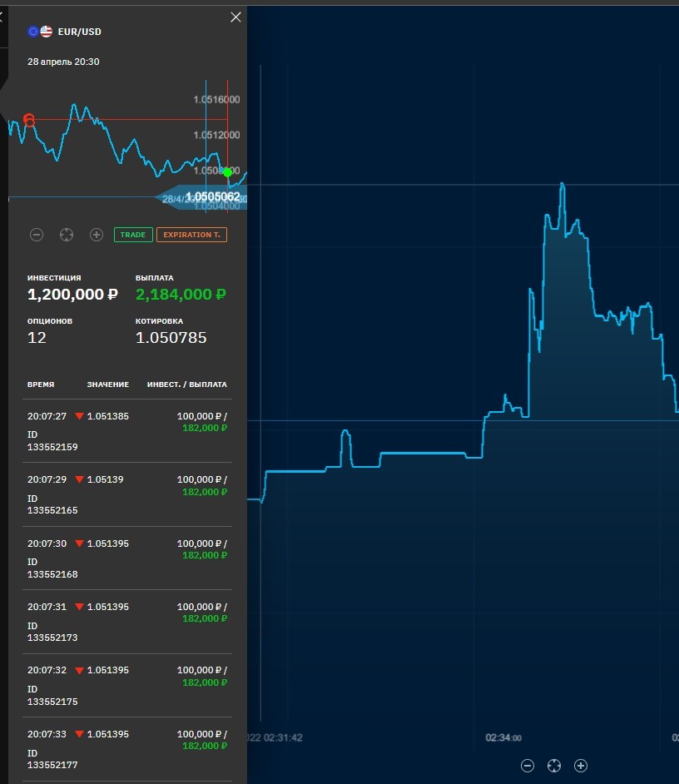Click the peak of the main chart line
The height and width of the screenshot is (784, 679).
coord(563,184)
